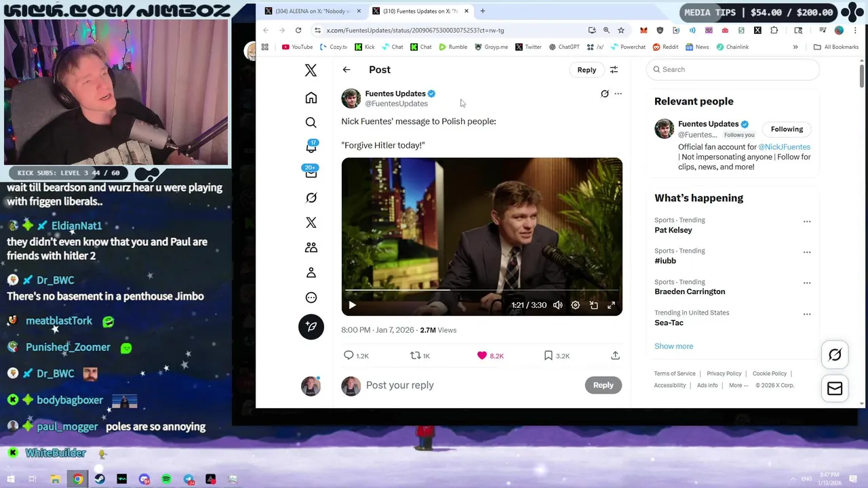This screenshot has width=868, height=488.
Task: Open more options for Sea-Tac trend
Action: point(807,314)
